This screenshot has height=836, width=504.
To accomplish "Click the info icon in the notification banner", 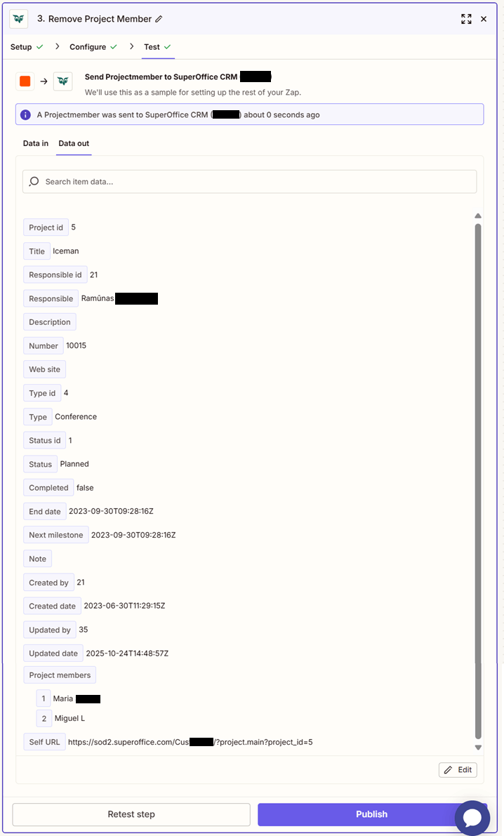I will pyautogui.click(x=27, y=114).
